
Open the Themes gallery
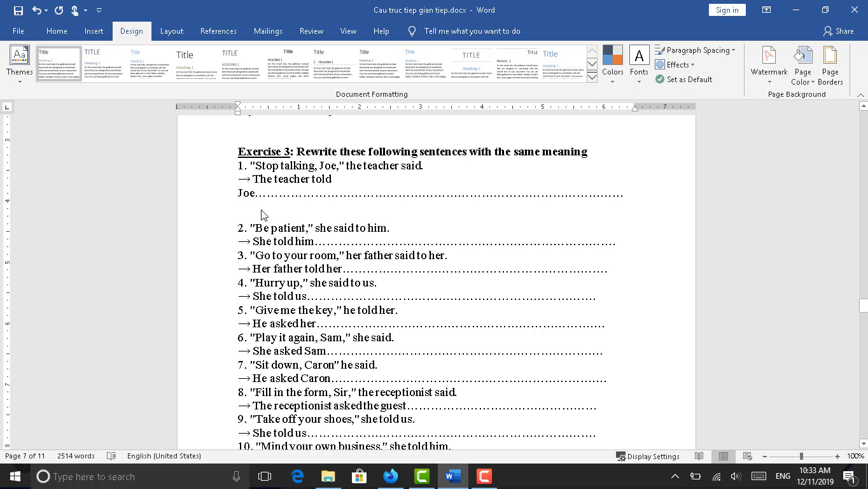(x=19, y=64)
